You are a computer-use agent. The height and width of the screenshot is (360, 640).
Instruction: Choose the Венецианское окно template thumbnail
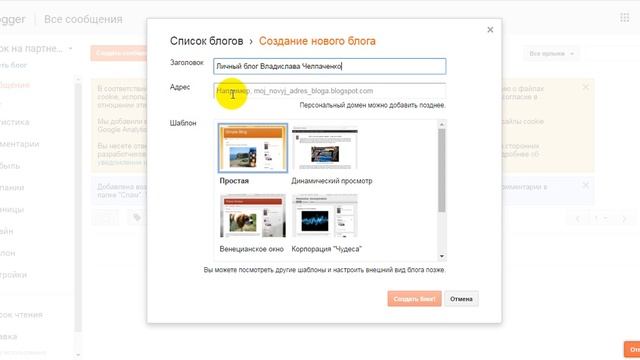(253, 216)
